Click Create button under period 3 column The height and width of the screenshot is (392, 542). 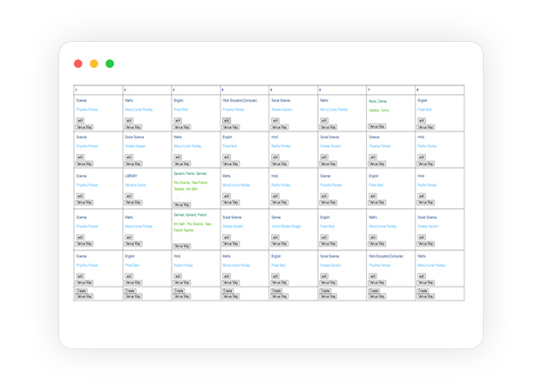click(x=179, y=291)
